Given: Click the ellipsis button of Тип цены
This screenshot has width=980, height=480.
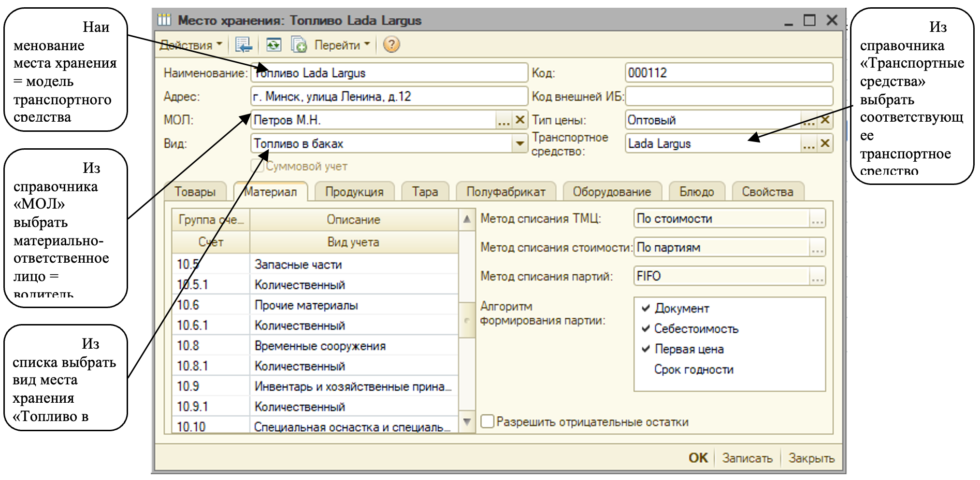Looking at the screenshot, I should pos(808,120).
